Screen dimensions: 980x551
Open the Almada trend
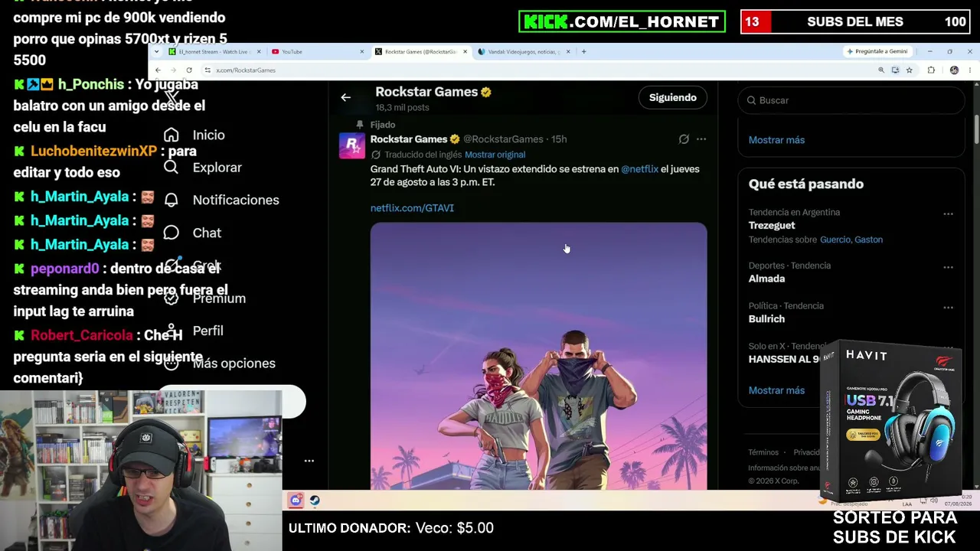click(x=766, y=279)
